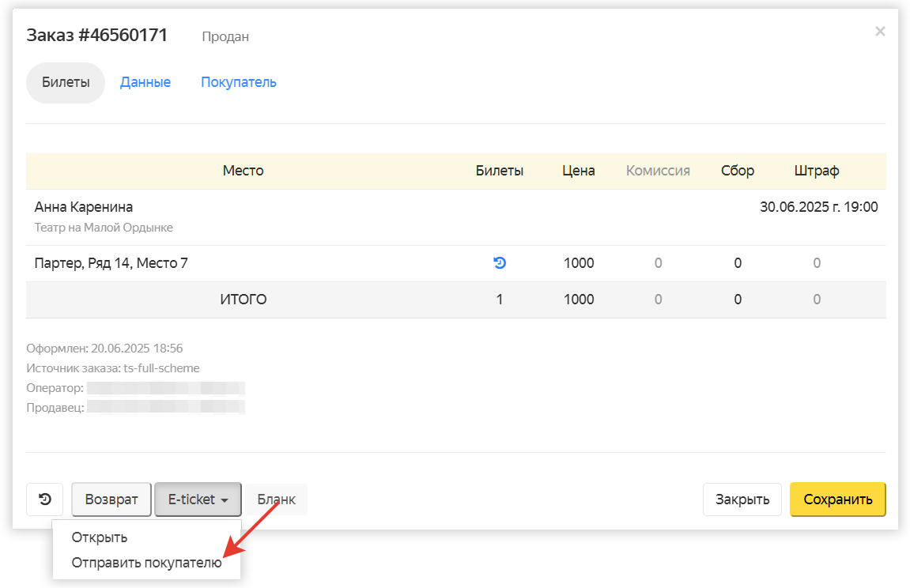
Task: Select the Партер, Ряд 14, Место 7 row
Action: click(111, 263)
